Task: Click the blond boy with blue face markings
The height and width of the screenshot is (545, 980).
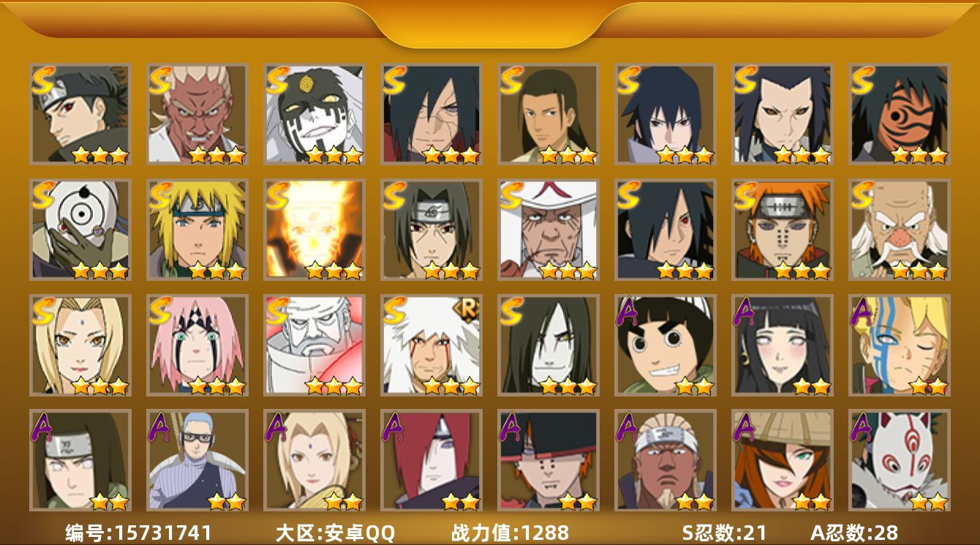Action: 899,345
